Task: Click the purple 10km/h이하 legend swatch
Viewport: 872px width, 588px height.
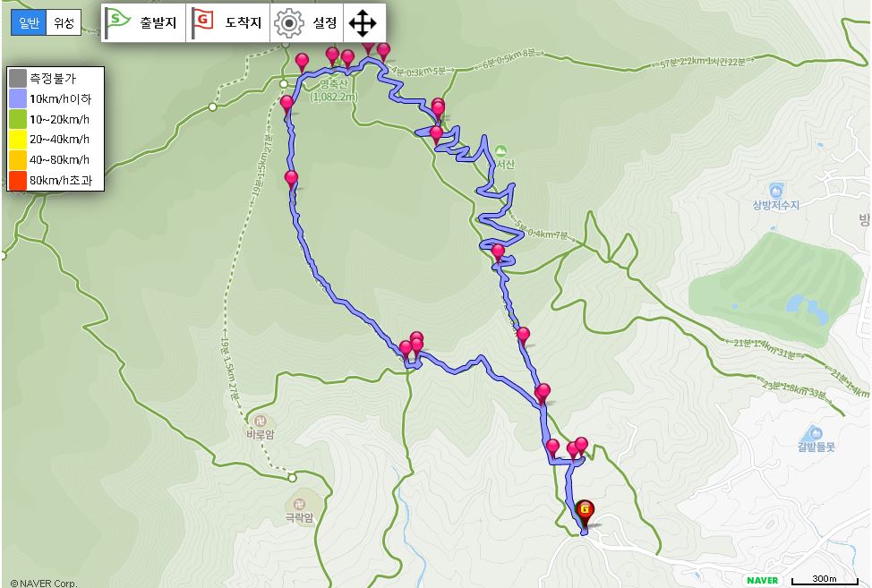Action: (18, 99)
